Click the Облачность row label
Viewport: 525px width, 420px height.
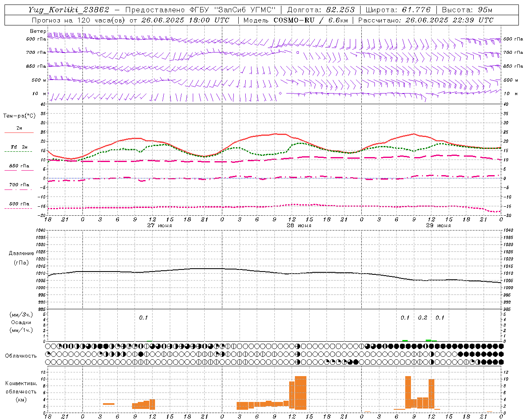[x=21, y=356]
